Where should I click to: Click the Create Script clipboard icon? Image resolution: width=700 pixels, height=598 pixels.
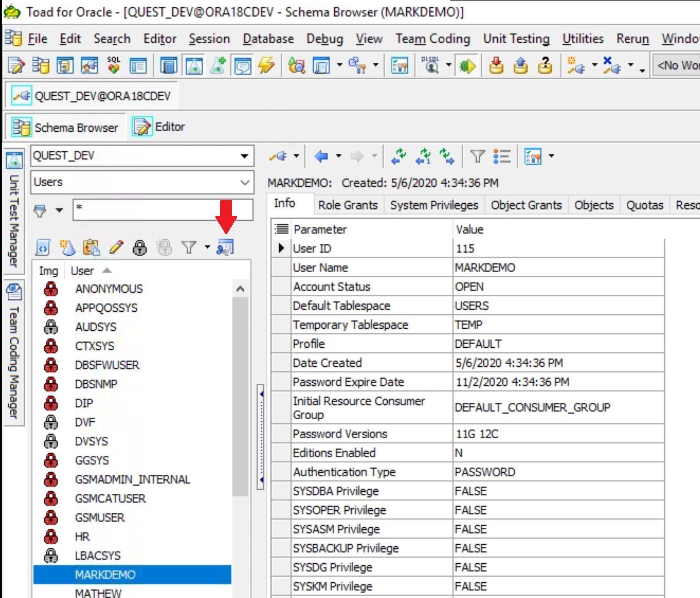pyautogui.click(x=91, y=247)
